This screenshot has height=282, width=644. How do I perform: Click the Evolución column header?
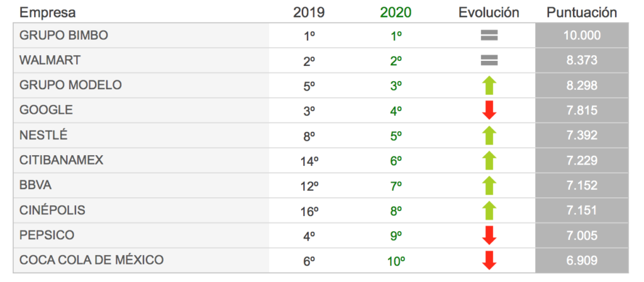click(x=489, y=13)
